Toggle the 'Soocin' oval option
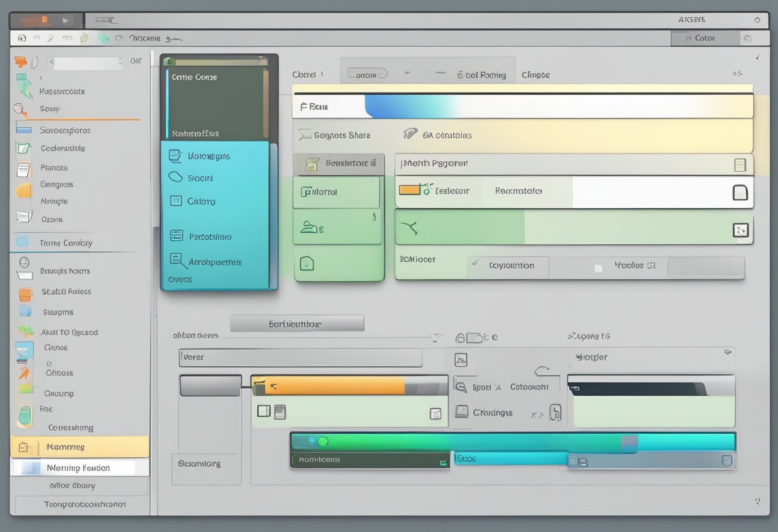This screenshot has height=532, width=778. point(177,178)
